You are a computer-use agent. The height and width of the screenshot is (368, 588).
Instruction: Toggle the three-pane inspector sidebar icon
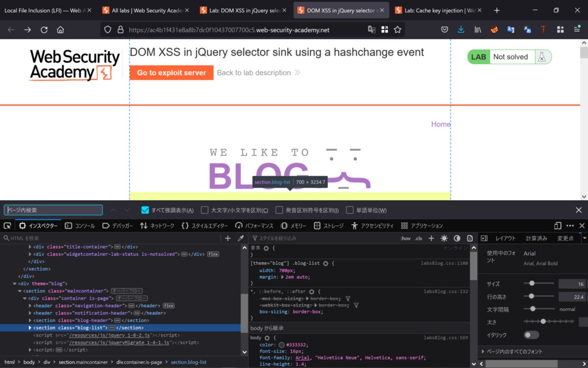tap(484, 238)
